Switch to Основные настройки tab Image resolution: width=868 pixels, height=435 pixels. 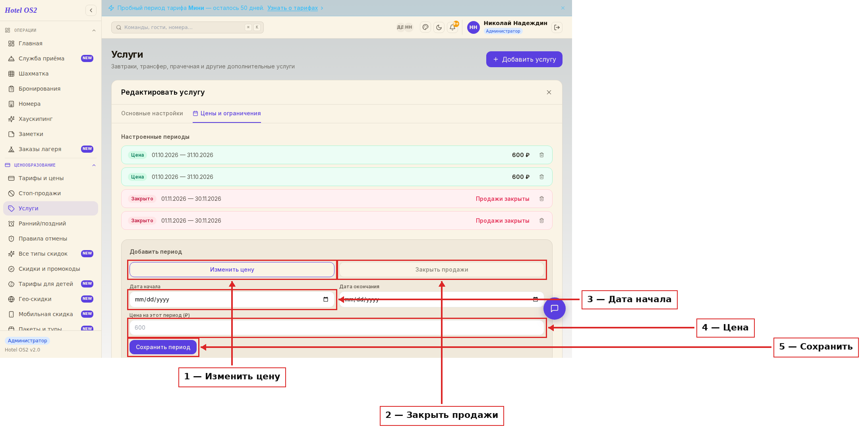pyautogui.click(x=152, y=113)
